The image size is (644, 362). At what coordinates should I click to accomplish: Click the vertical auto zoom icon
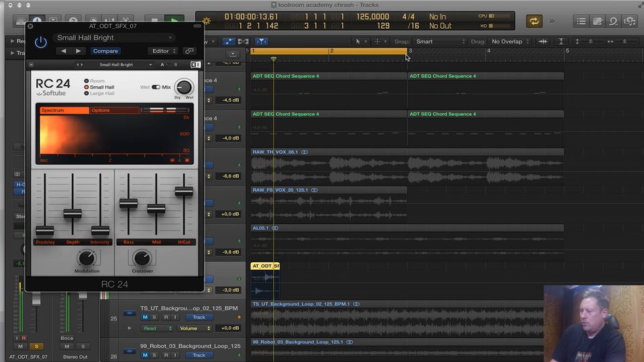click(x=561, y=42)
